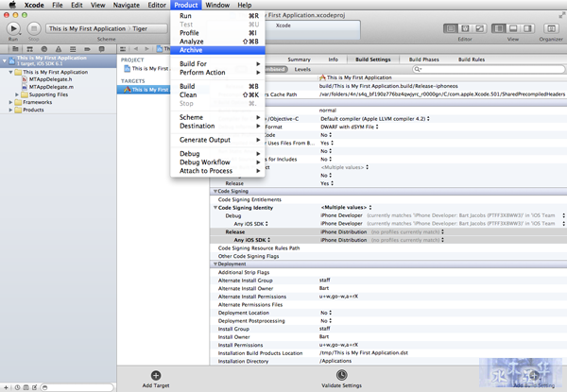This screenshot has height=392, width=567.
Task: Click the Validate Settings icon
Action: click(342, 375)
